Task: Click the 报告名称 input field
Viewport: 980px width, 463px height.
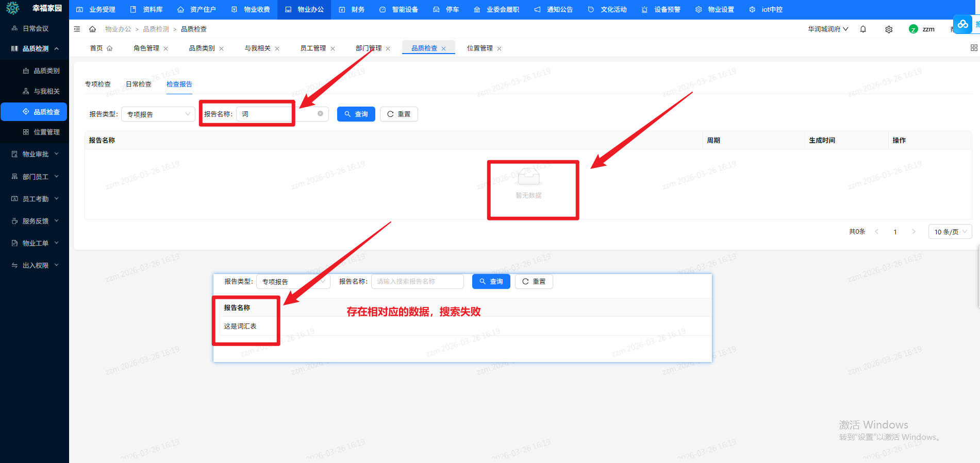Action: 265,114
